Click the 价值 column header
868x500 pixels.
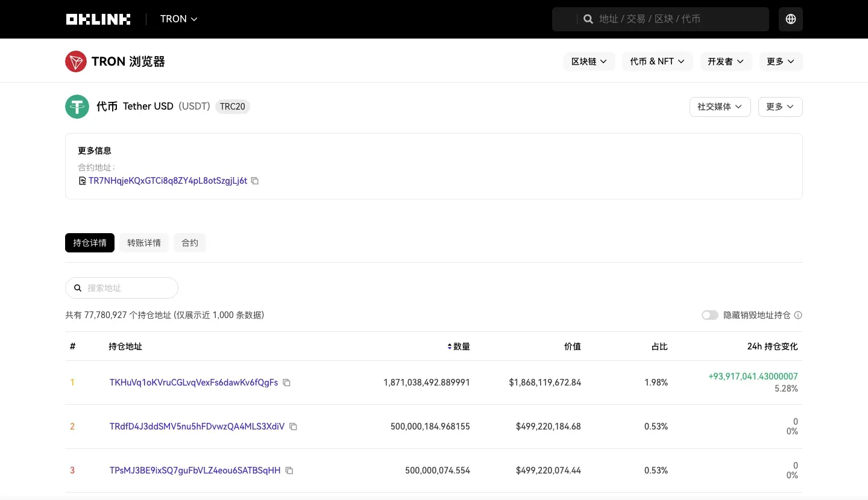573,346
